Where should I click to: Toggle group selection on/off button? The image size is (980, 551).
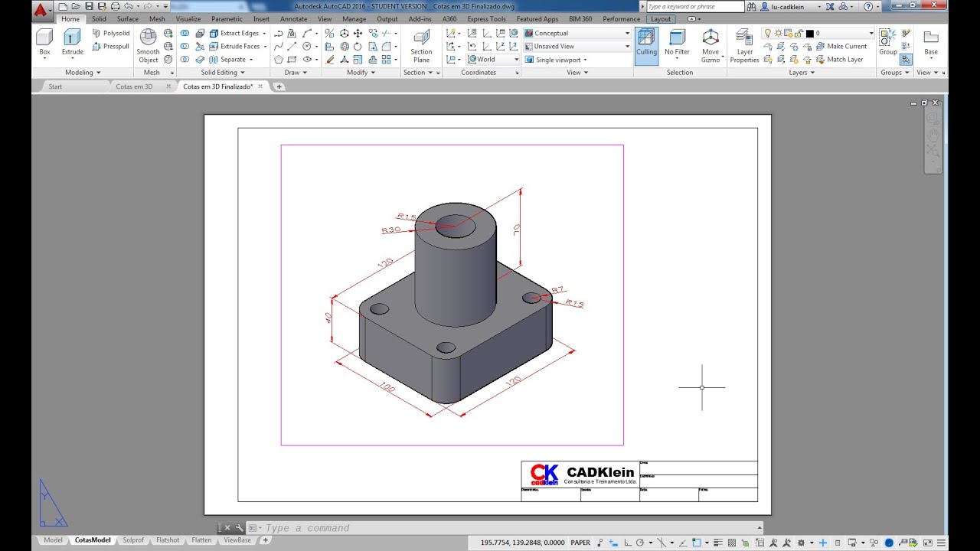[906, 59]
